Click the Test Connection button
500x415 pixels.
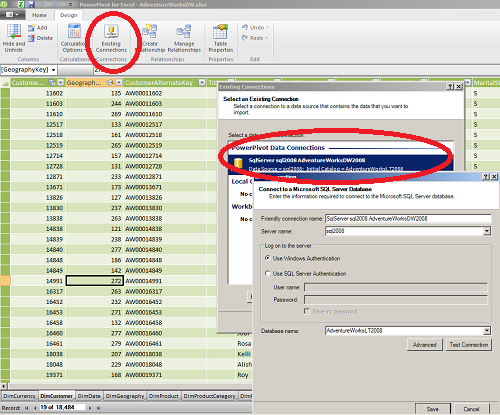click(469, 345)
